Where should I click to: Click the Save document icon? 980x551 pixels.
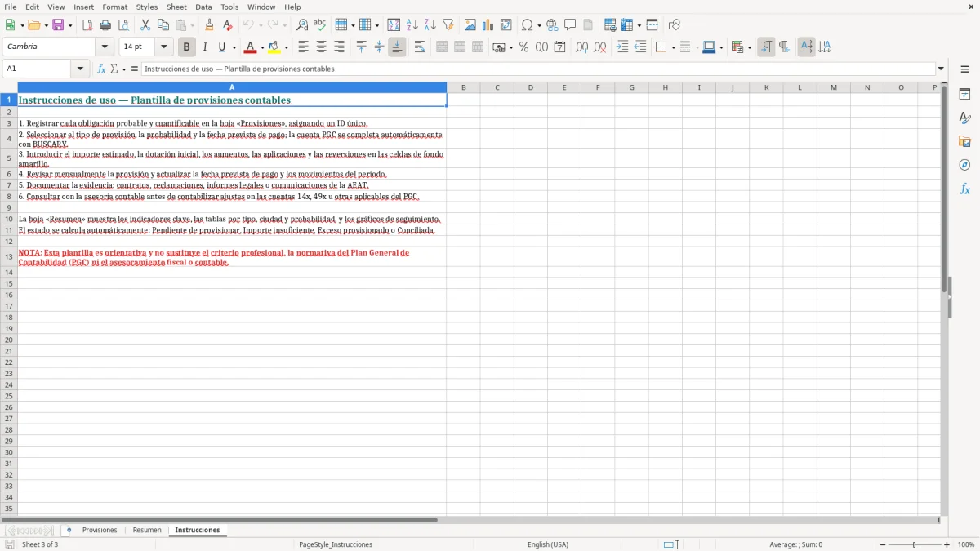pos(58,25)
